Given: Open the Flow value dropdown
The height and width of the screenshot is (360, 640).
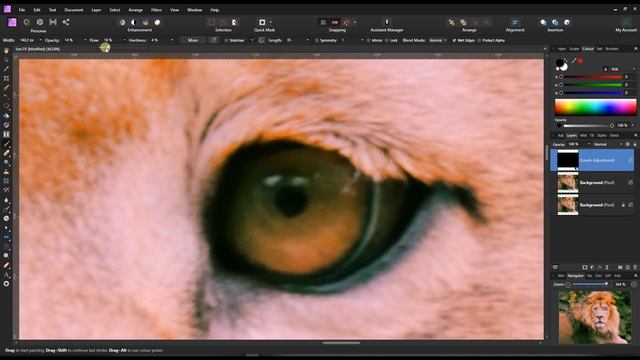Looking at the screenshot, I should tap(124, 40).
